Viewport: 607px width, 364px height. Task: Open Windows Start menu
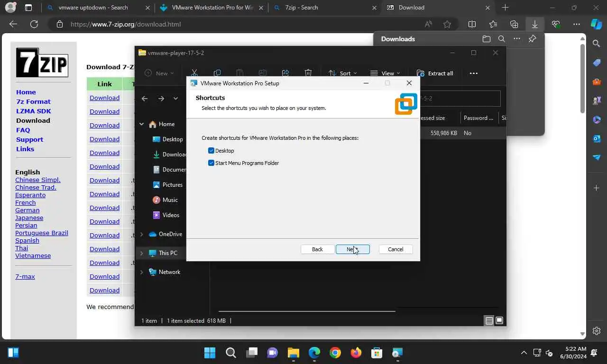coord(210,353)
